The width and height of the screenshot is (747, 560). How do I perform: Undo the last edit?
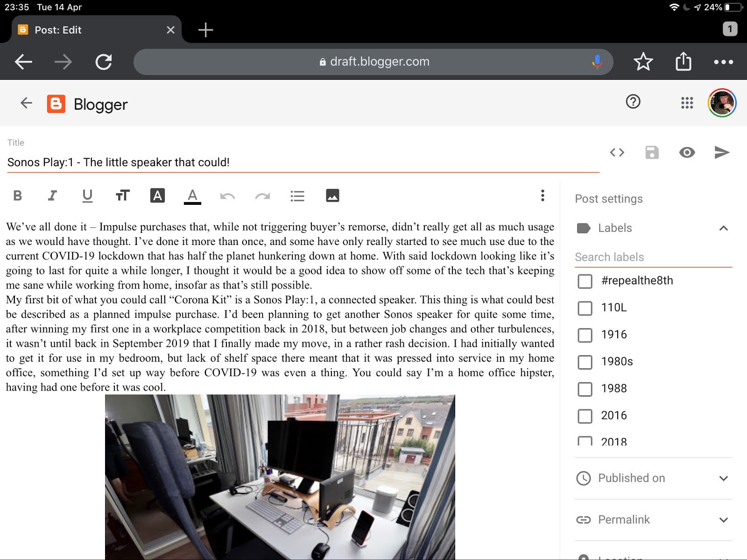click(x=227, y=196)
